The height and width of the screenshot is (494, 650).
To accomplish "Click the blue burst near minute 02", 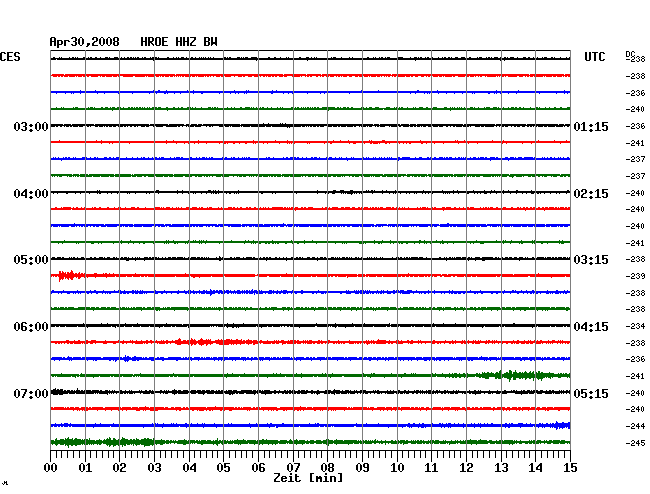I will pos(131,358).
